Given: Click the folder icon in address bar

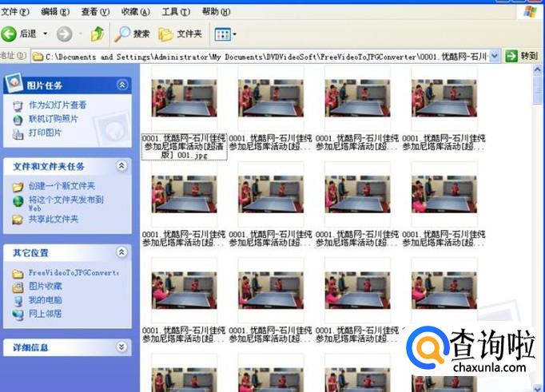Looking at the screenshot, I should 38,56.
